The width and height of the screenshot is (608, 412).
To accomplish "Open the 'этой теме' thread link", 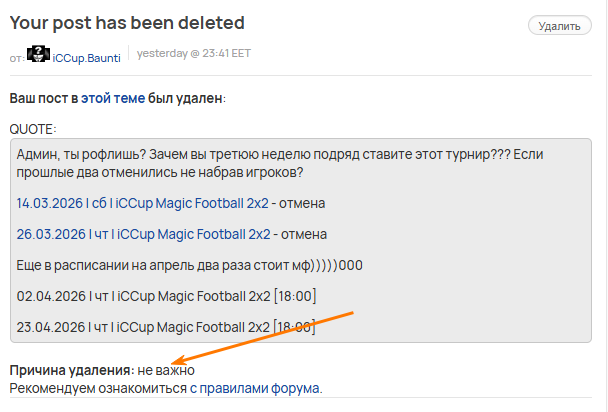I will click(112, 99).
